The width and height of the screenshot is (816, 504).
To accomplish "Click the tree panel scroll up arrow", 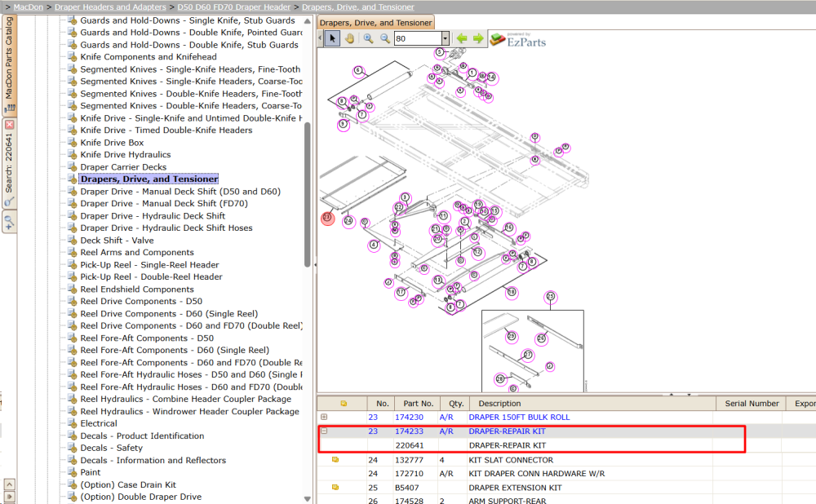I will (x=308, y=21).
